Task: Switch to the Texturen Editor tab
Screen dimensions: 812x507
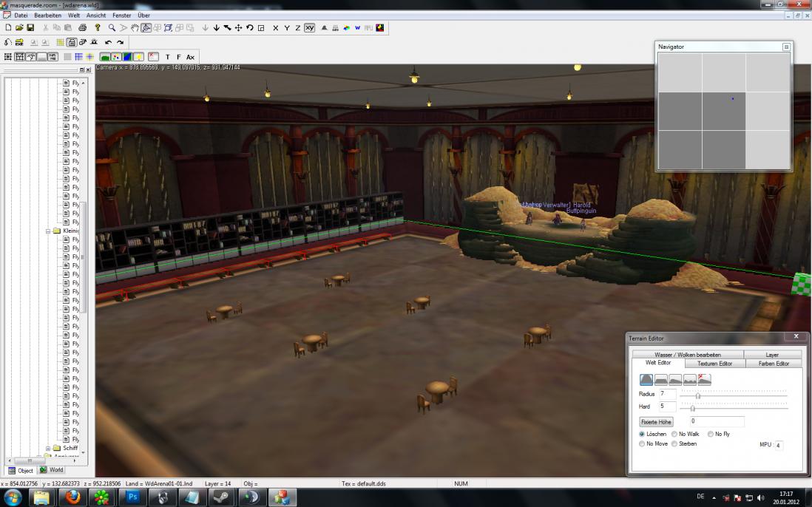Action: pyautogui.click(x=714, y=364)
